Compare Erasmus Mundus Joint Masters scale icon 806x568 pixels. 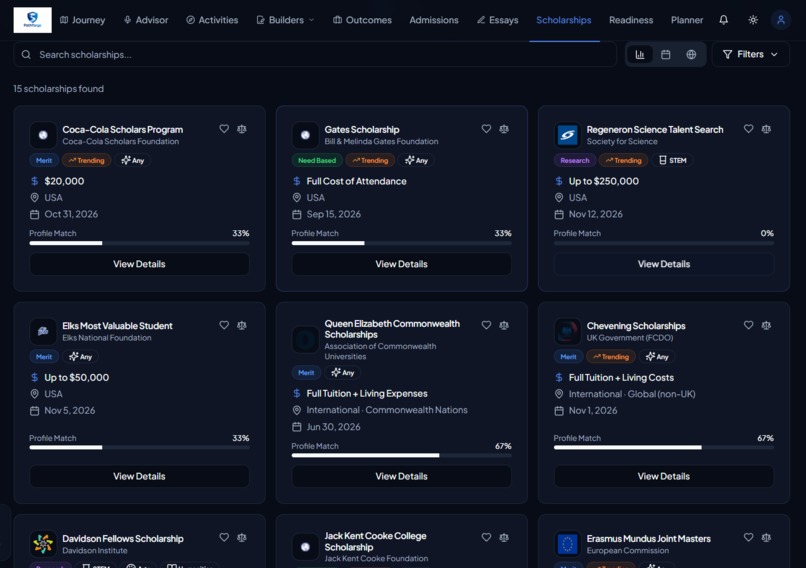(766, 538)
